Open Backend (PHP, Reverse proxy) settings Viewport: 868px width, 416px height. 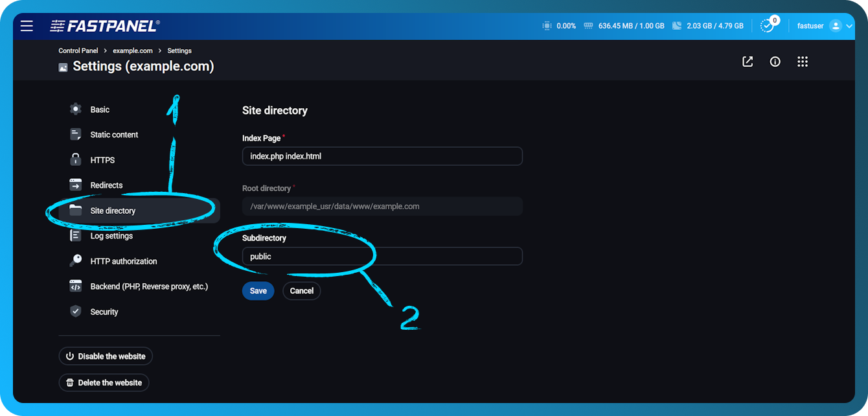(148, 286)
